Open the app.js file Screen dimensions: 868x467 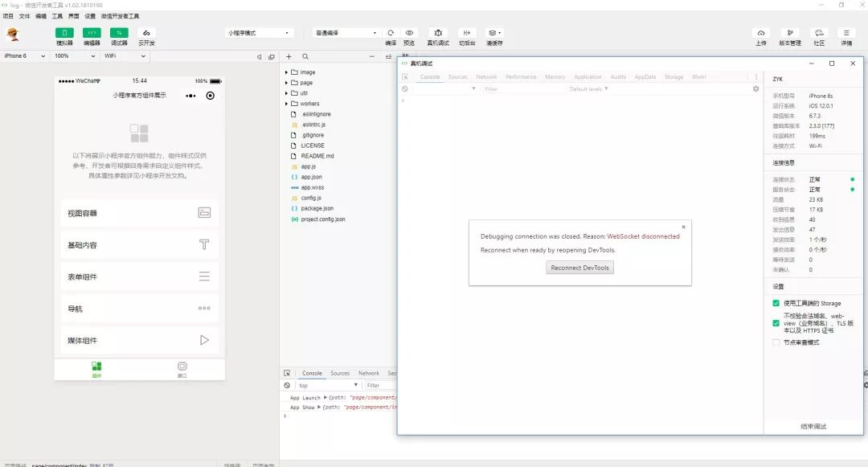point(309,166)
